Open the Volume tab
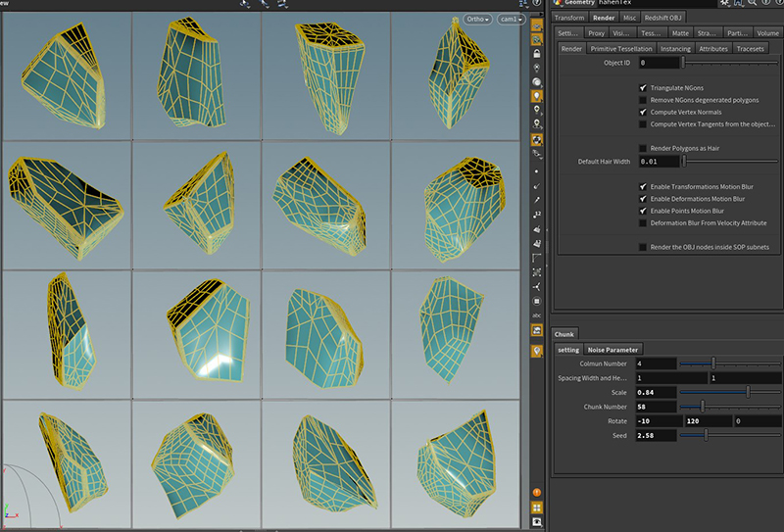Screen dimensions: 784x532 (767, 33)
